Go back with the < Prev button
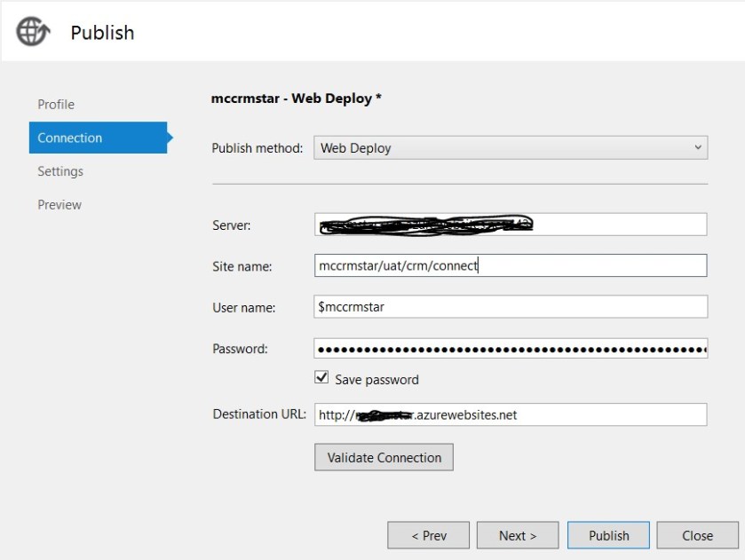The width and height of the screenshot is (745, 560). (428, 535)
